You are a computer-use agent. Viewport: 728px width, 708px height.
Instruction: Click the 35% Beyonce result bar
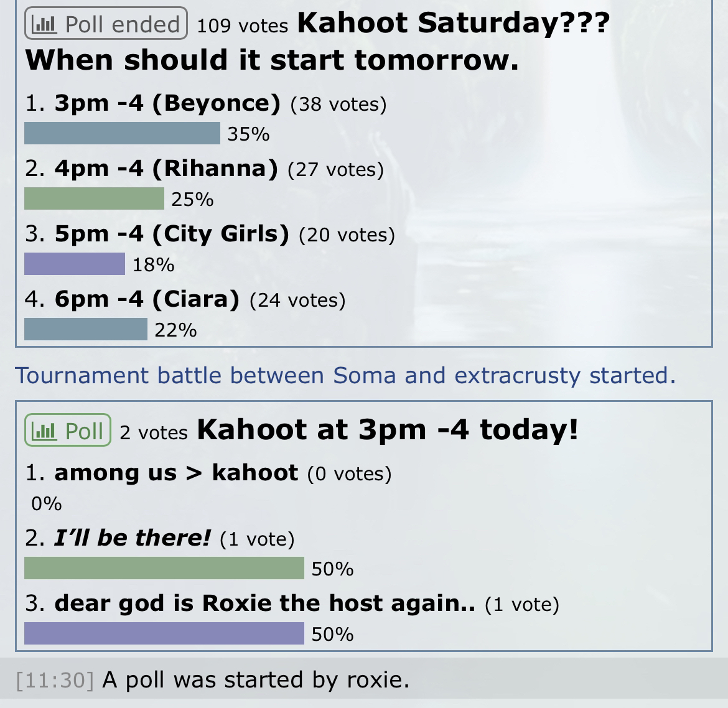click(x=122, y=133)
